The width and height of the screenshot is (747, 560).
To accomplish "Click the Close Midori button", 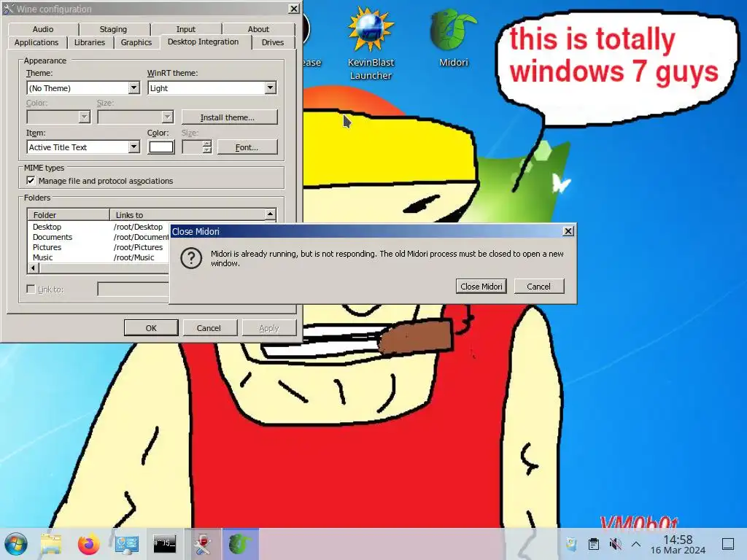I will tap(481, 286).
